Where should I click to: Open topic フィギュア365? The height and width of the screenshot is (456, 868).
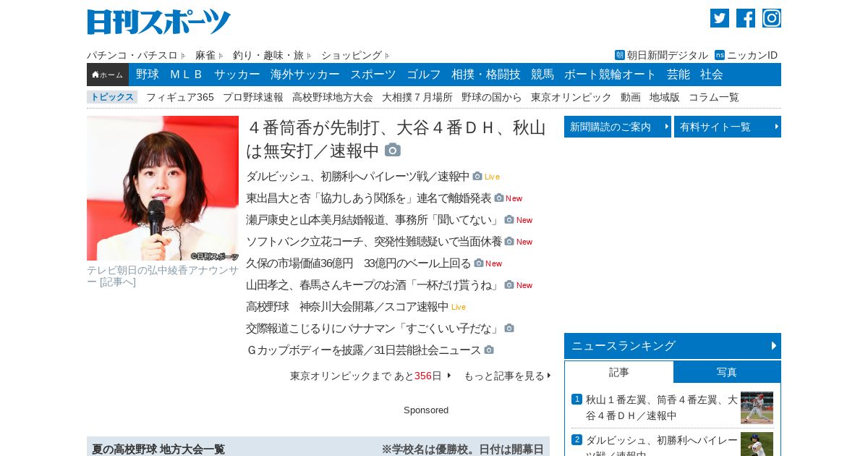click(180, 97)
